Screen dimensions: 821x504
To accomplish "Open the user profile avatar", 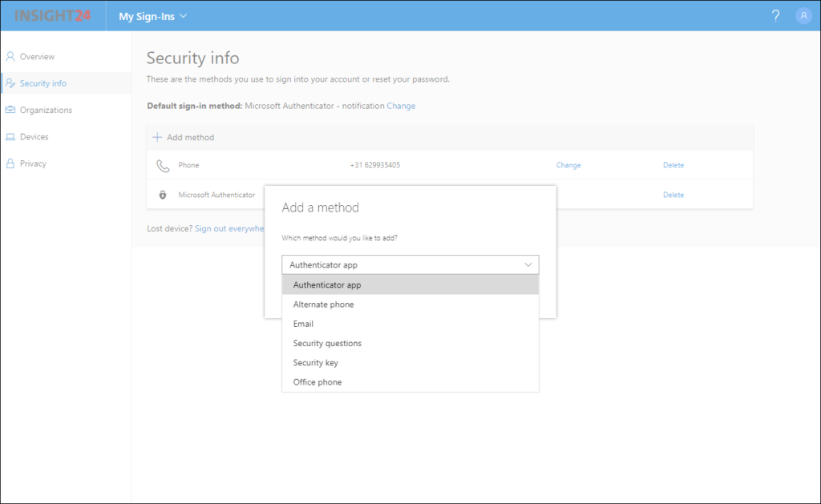I will (803, 15).
